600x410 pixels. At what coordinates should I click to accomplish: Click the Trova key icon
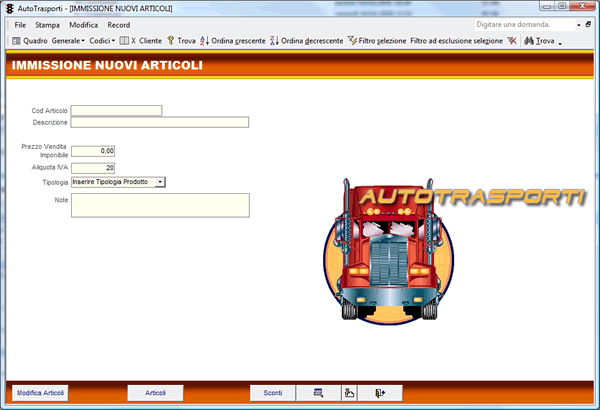point(171,41)
